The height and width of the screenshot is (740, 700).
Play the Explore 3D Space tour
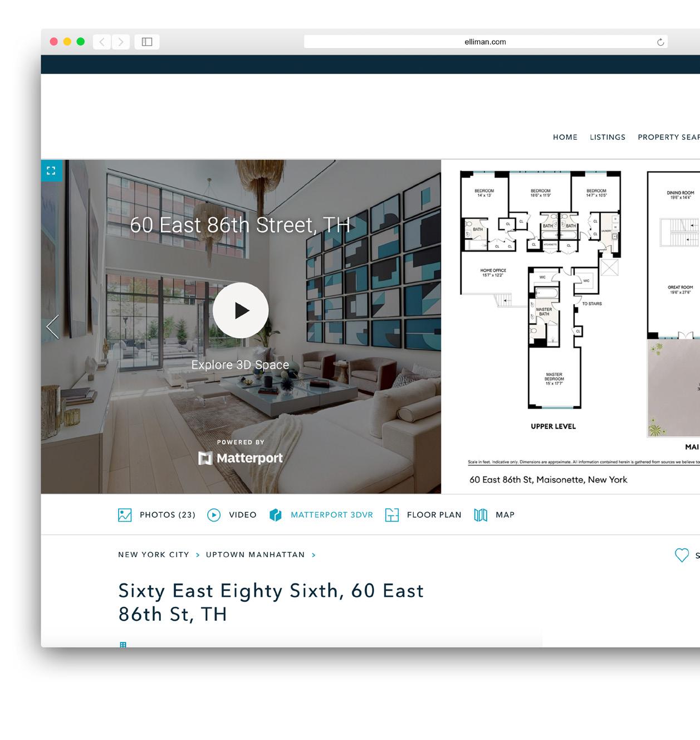click(x=241, y=310)
